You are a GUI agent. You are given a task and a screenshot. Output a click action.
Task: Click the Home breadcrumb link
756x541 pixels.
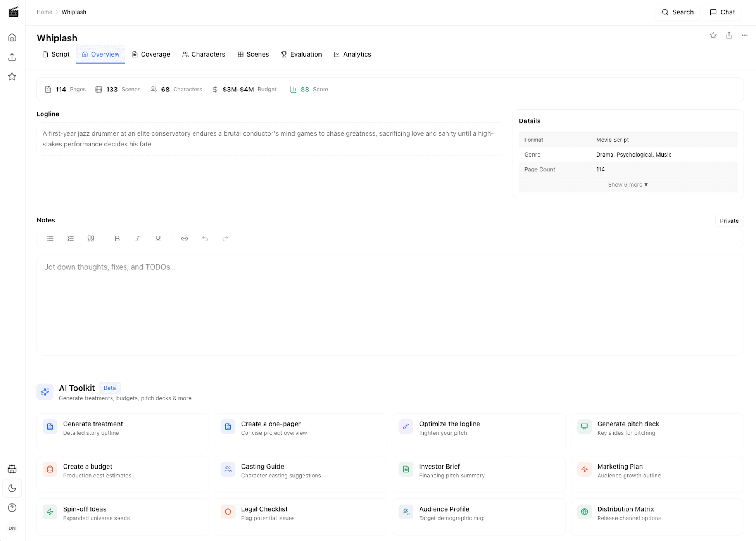pyautogui.click(x=44, y=12)
